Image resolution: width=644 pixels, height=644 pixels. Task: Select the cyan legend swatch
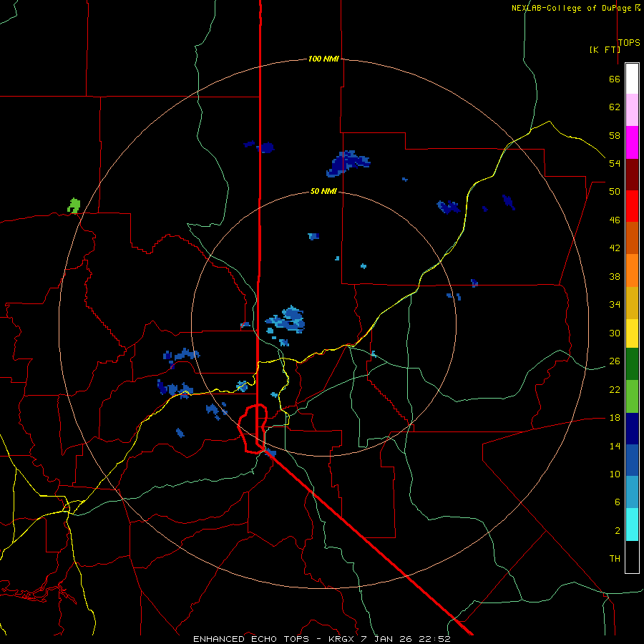[632, 525]
